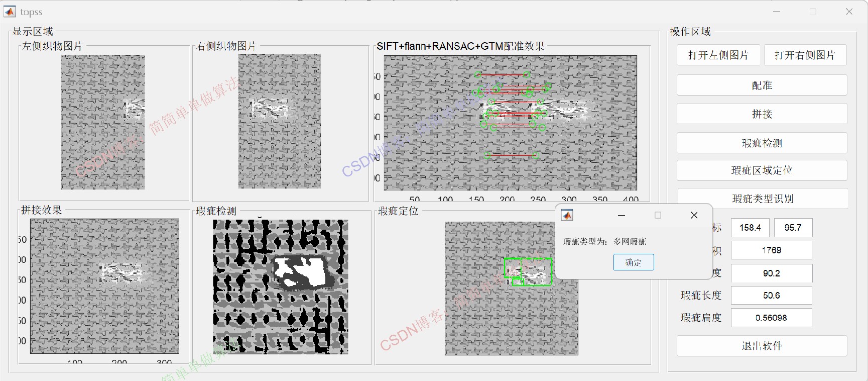Maximize the topss window
Viewport: 868px width, 381px height.
point(813,12)
